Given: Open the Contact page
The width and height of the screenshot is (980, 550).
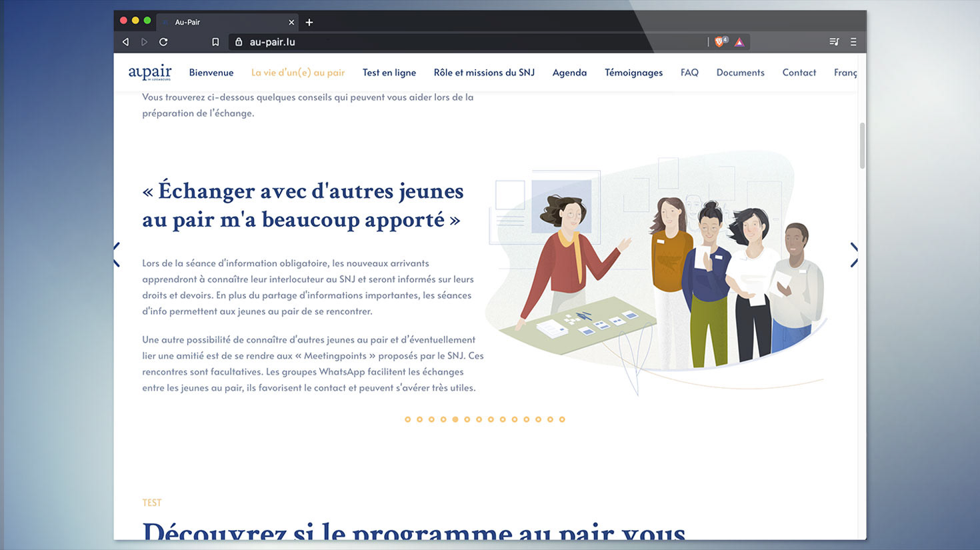Looking at the screenshot, I should tap(799, 73).
